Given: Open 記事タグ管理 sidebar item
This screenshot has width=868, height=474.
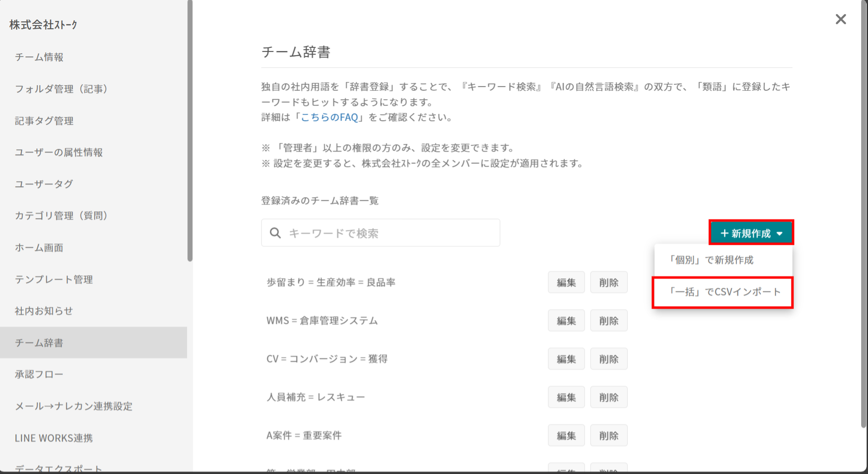Looking at the screenshot, I should (44, 121).
